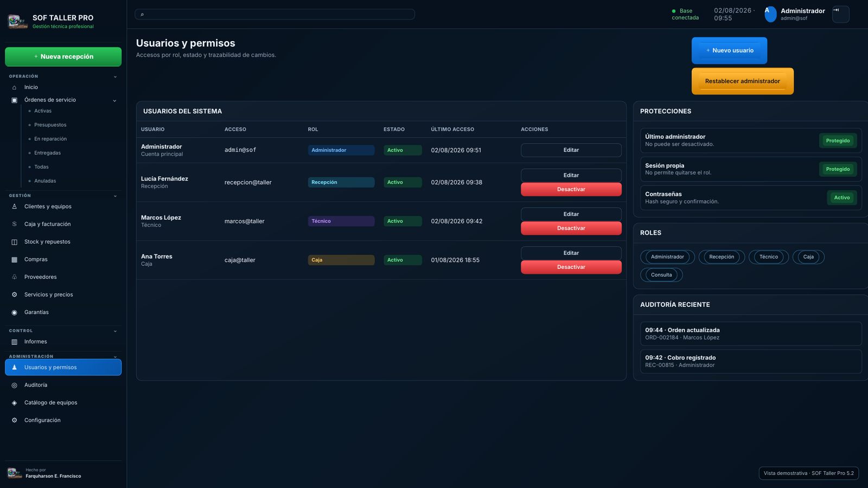Go to En reparación orders
Screen dimensions: 868x488
(50, 139)
